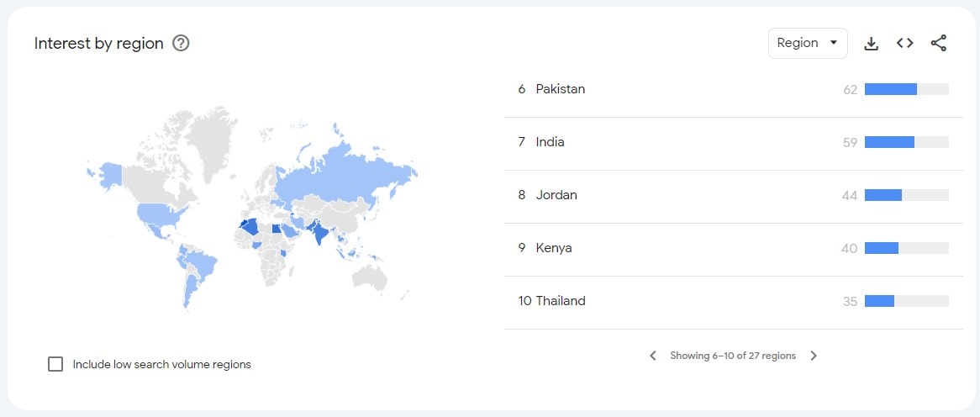Enable Include low search volume regions checkbox

pos(55,364)
